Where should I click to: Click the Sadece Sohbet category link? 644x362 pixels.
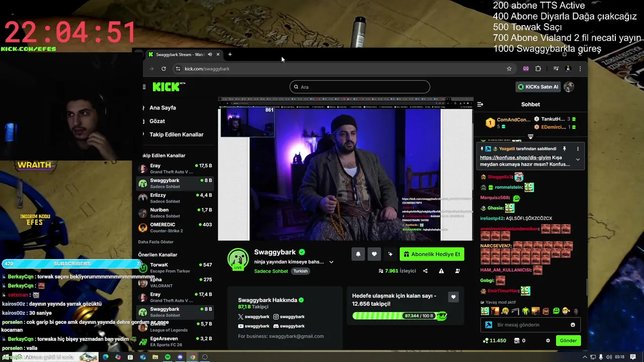pyautogui.click(x=271, y=271)
